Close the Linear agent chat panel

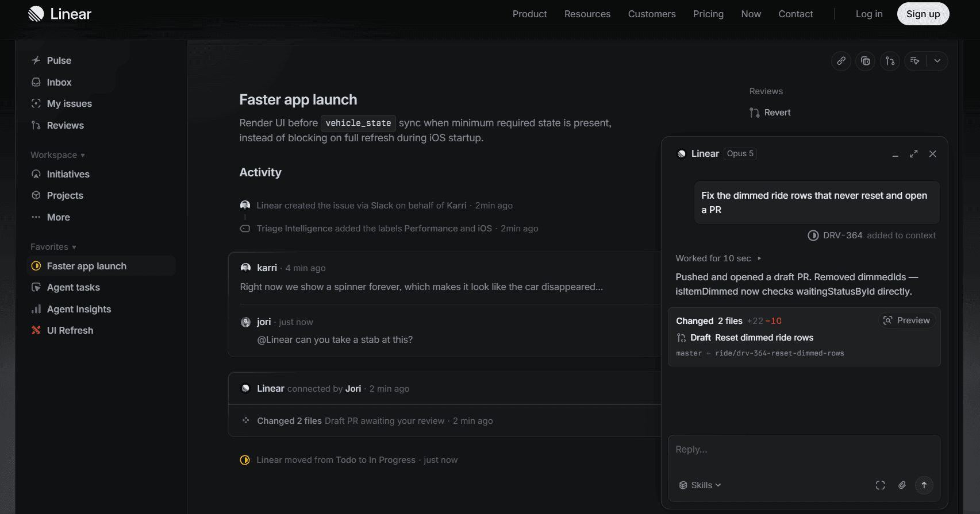click(933, 154)
